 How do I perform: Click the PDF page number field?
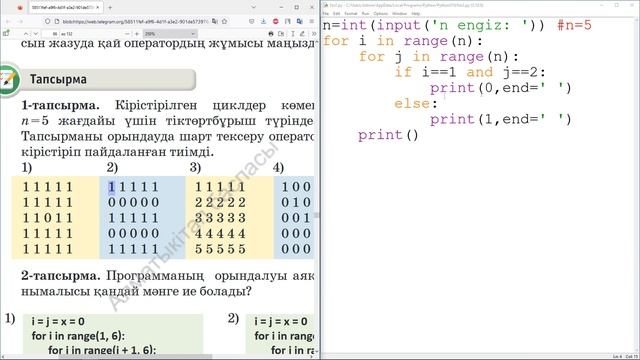point(51,33)
